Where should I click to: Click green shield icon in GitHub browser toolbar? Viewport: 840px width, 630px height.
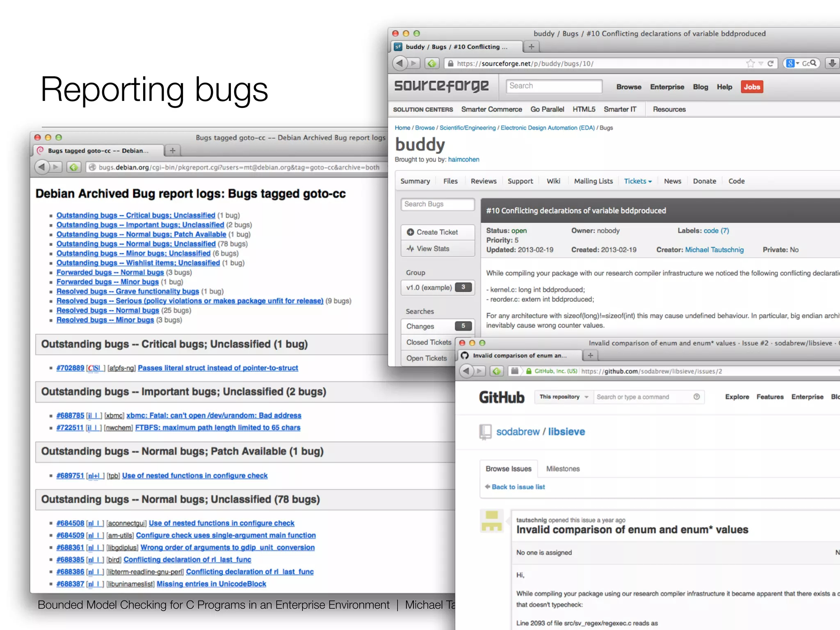[x=497, y=371]
